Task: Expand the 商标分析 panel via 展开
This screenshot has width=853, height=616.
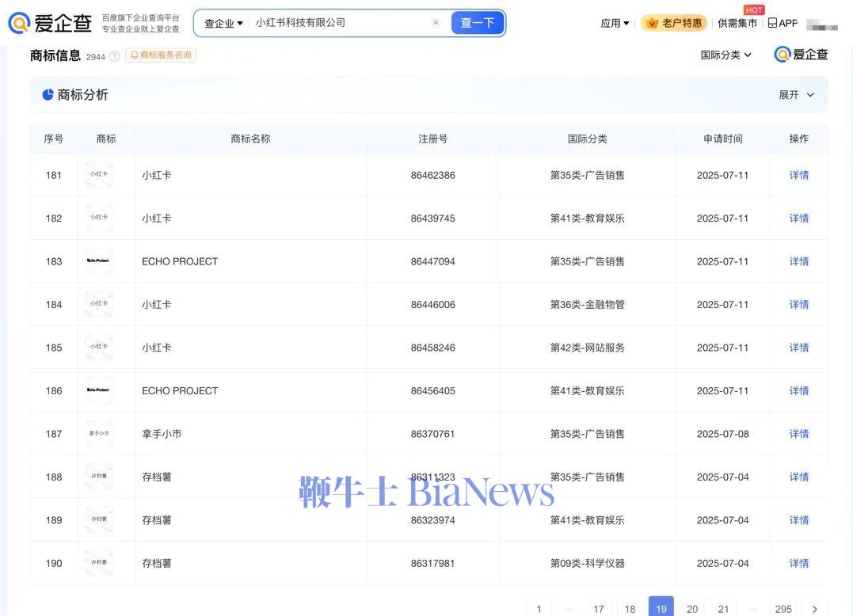Action: pos(796,95)
